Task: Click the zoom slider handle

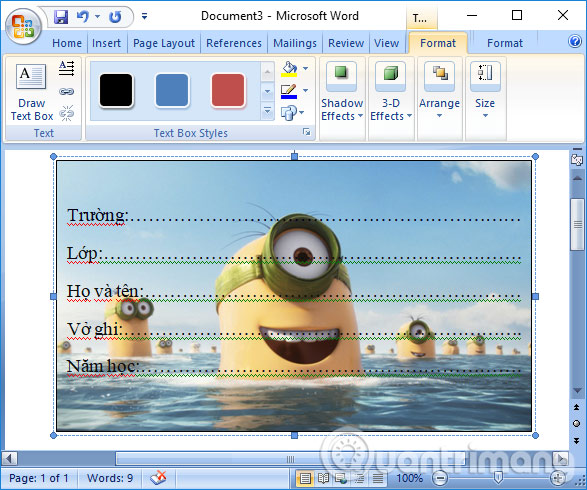Action: 498,477
